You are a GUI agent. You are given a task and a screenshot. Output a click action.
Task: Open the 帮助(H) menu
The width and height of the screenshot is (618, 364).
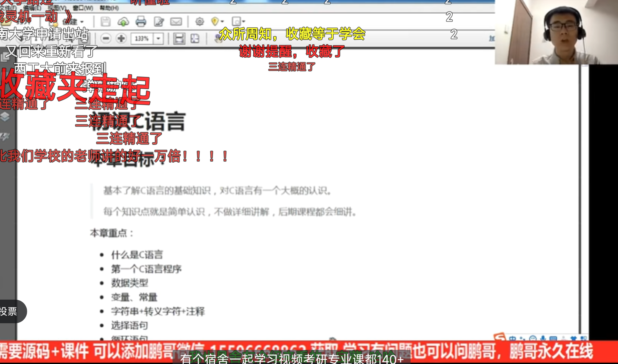pos(109,8)
